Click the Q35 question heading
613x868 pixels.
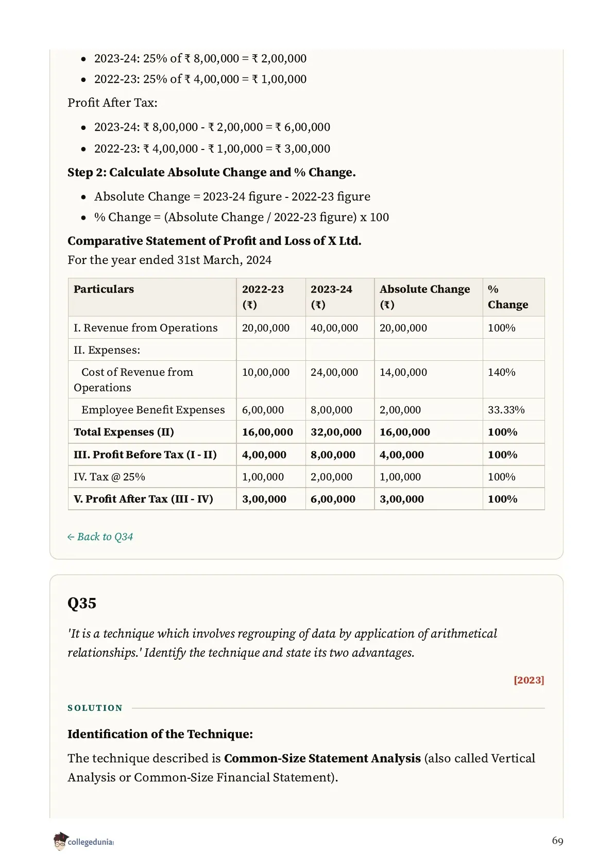pyautogui.click(x=82, y=603)
